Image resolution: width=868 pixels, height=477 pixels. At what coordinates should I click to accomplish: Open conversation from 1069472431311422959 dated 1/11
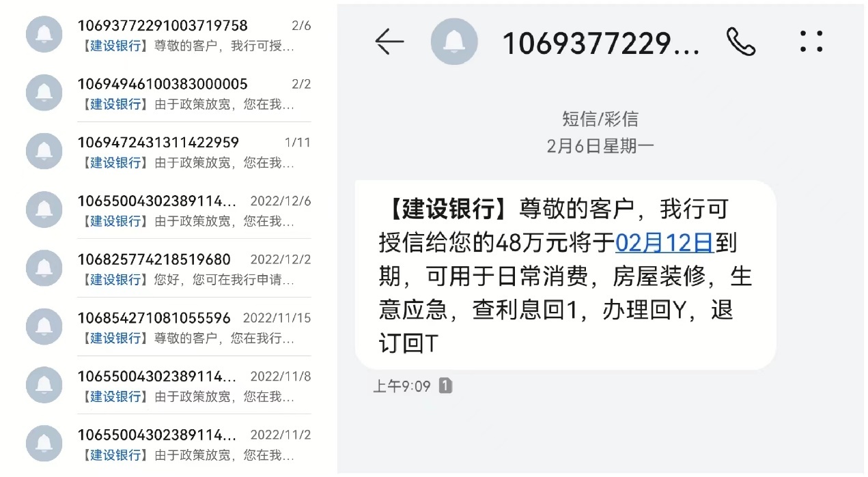(x=169, y=151)
